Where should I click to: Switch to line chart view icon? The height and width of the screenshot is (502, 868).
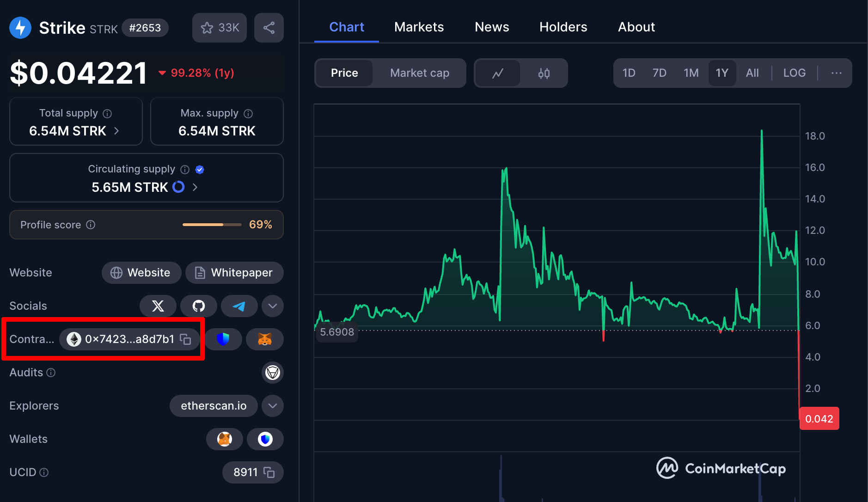click(x=498, y=73)
